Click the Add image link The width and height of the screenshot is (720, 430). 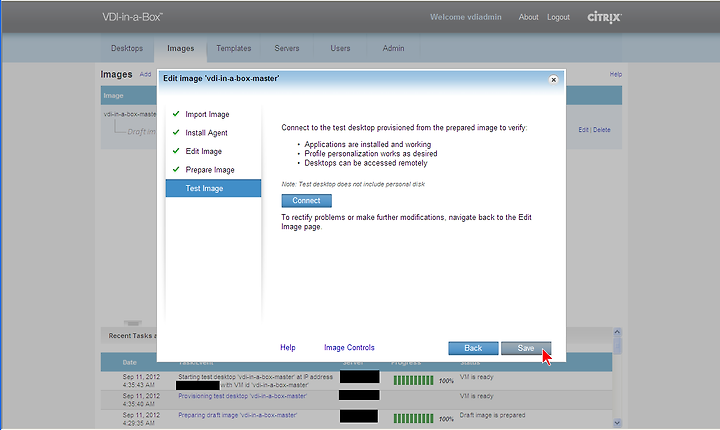[145, 74]
